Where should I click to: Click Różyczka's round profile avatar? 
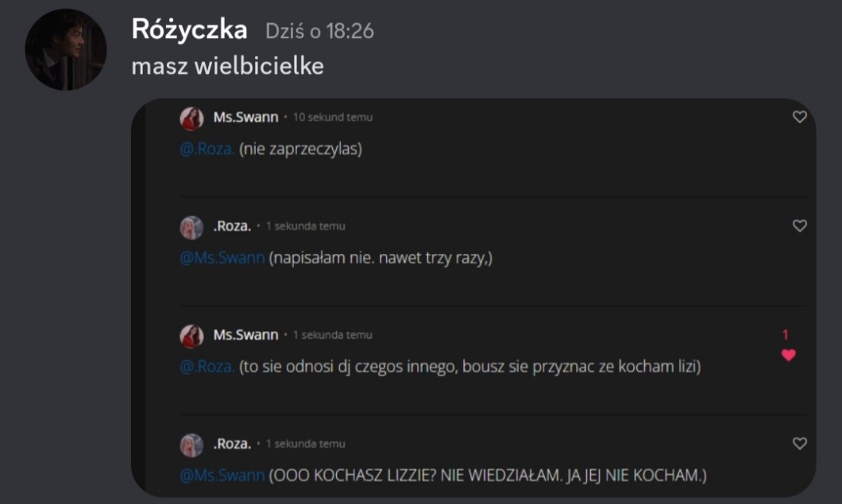65,49
